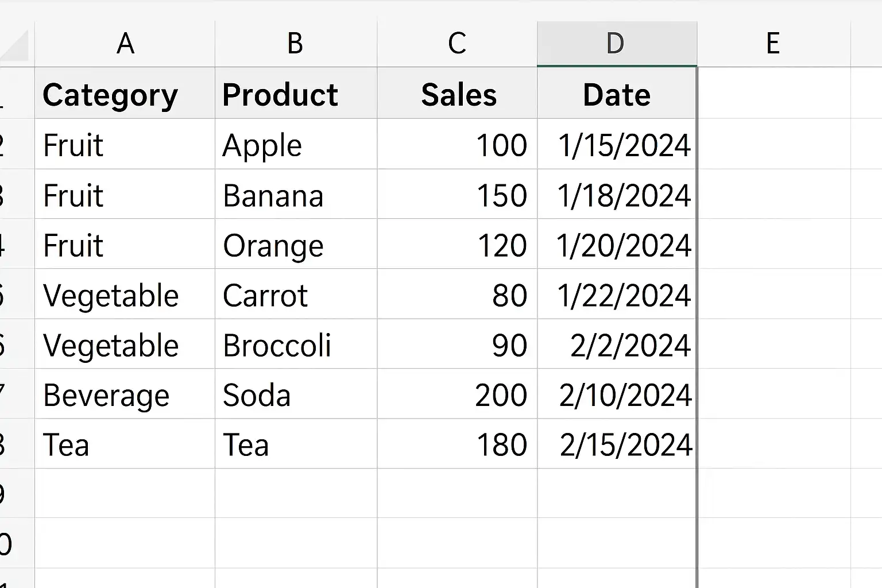Click the Sales header cell
This screenshot has height=588, width=882.
point(457,94)
